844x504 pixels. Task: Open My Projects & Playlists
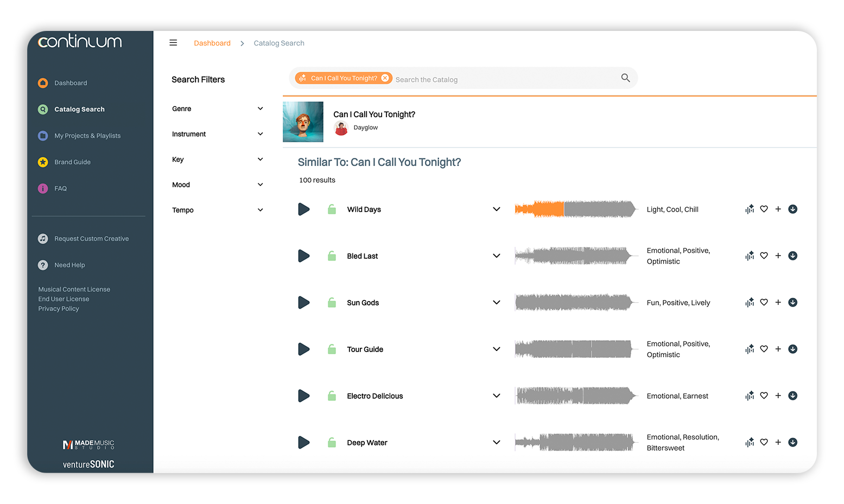[x=79, y=136]
